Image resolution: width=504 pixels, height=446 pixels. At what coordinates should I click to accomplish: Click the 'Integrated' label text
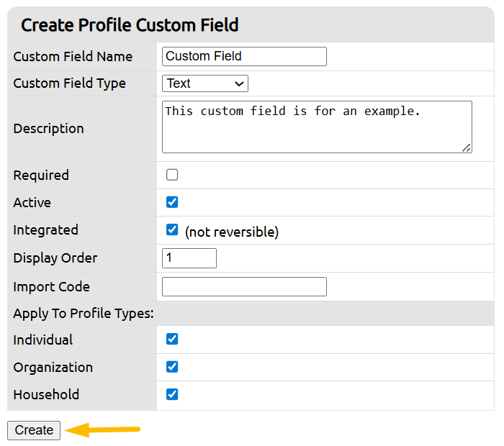[x=45, y=230]
